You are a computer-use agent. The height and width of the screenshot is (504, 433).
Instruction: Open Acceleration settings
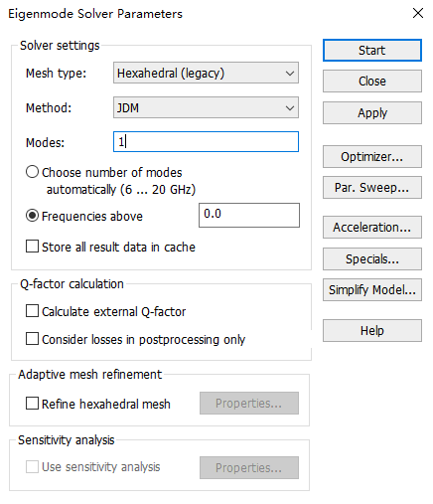coord(372,228)
